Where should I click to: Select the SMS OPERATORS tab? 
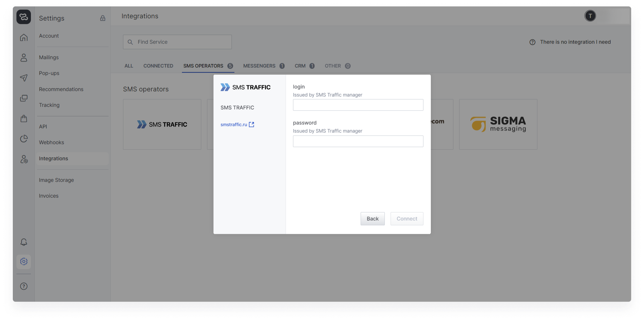click(x=208, y=66)
